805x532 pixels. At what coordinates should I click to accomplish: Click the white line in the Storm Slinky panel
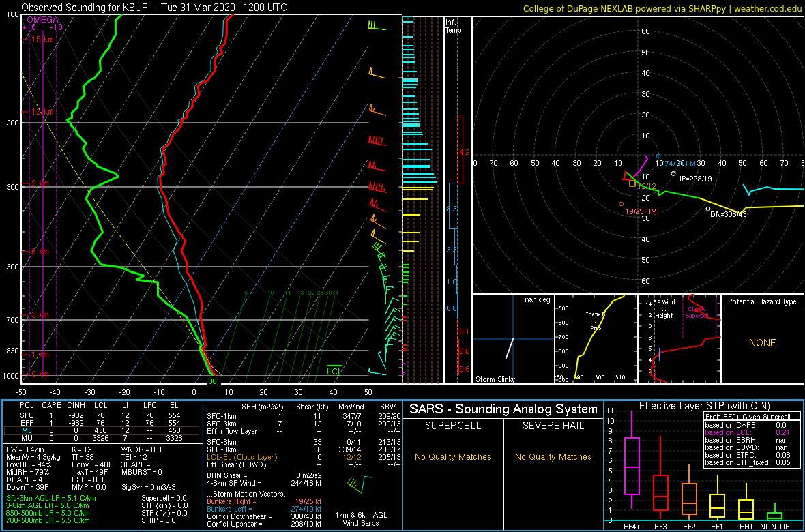pyautogui.click(x=510, y=349)
